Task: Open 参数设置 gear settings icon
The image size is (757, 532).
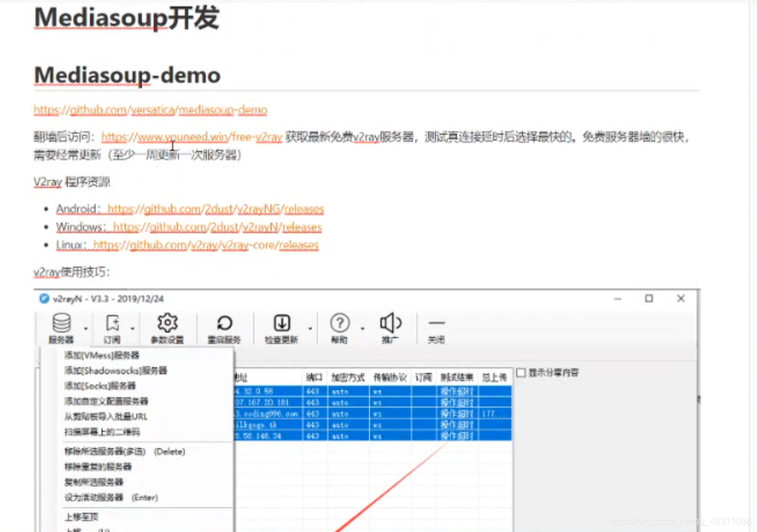Action: pyautogui.click(x=167, y=328)
